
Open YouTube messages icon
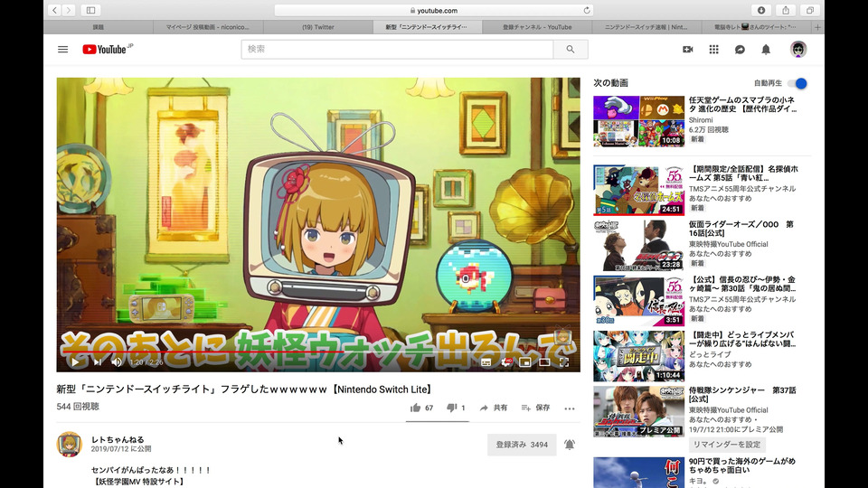pos(740,49)
